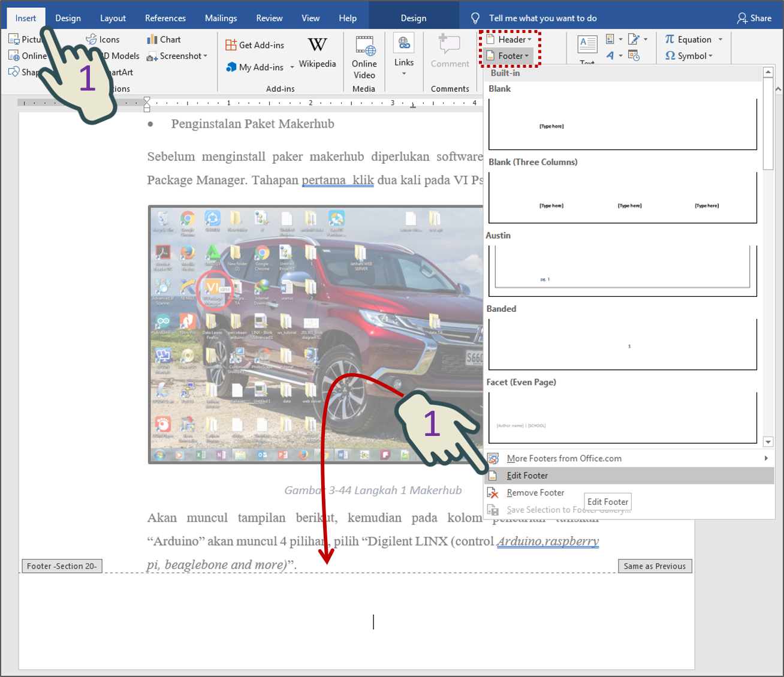Choose the Austin footer template
The image size is (784, 677).
click(622, 267)
